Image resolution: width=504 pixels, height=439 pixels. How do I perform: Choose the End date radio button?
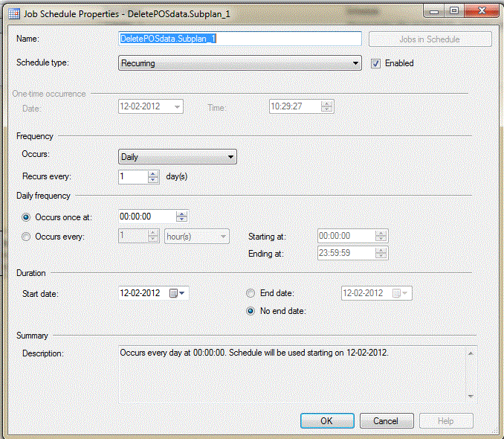[x=251, y=293]
